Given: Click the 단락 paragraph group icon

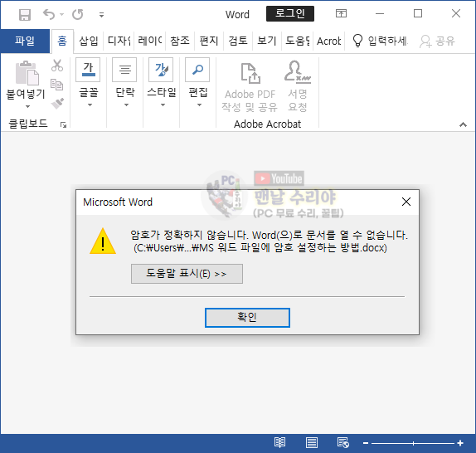Looking at the screenshot, I should [x=124, y=70].
